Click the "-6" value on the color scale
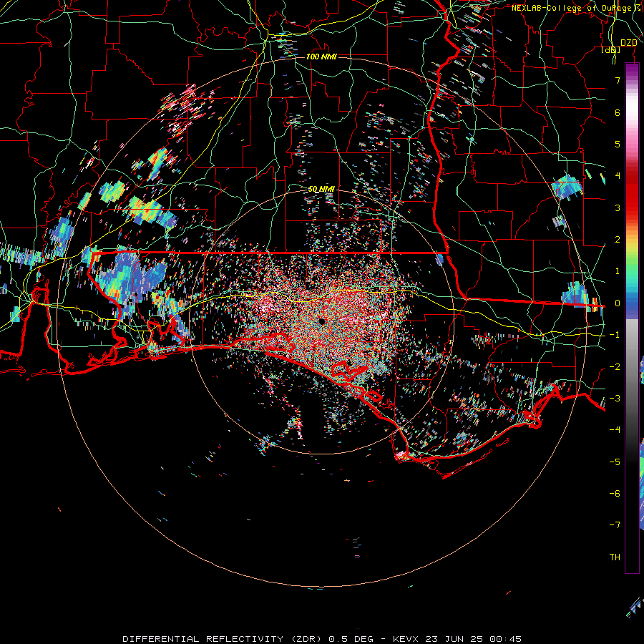The width and height of the screenshot is (644, 644). tap(615, 494)
